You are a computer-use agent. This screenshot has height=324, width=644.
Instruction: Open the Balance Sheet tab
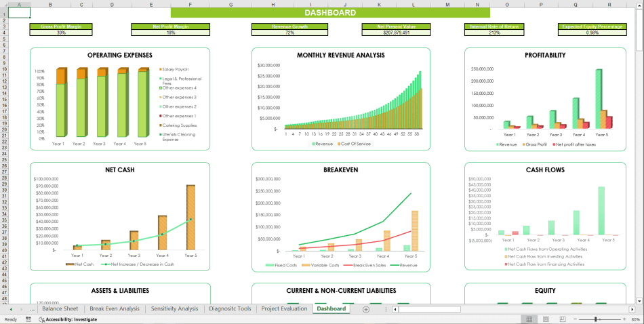[x=60, y=309]
